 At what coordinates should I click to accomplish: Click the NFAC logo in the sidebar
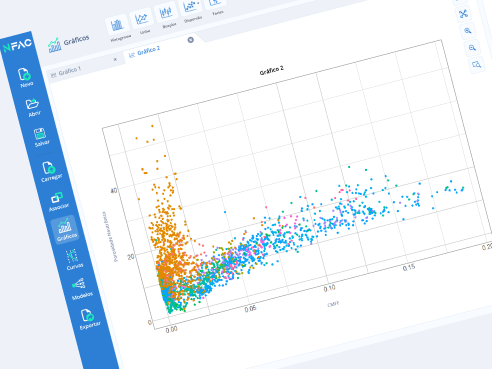(17, 45)
